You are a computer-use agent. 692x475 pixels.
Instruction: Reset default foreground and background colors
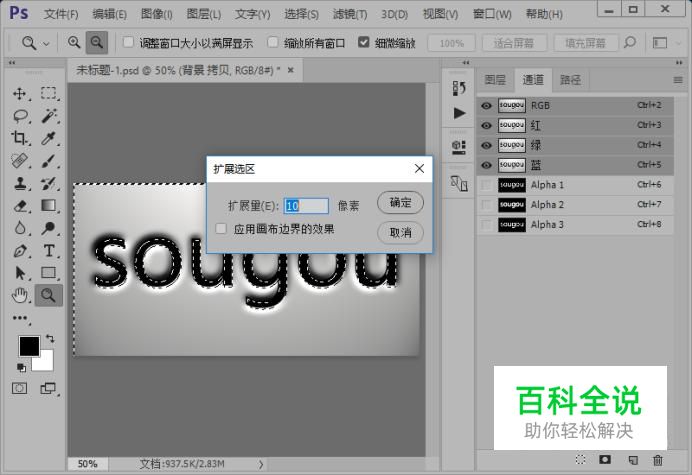[21, 367]
